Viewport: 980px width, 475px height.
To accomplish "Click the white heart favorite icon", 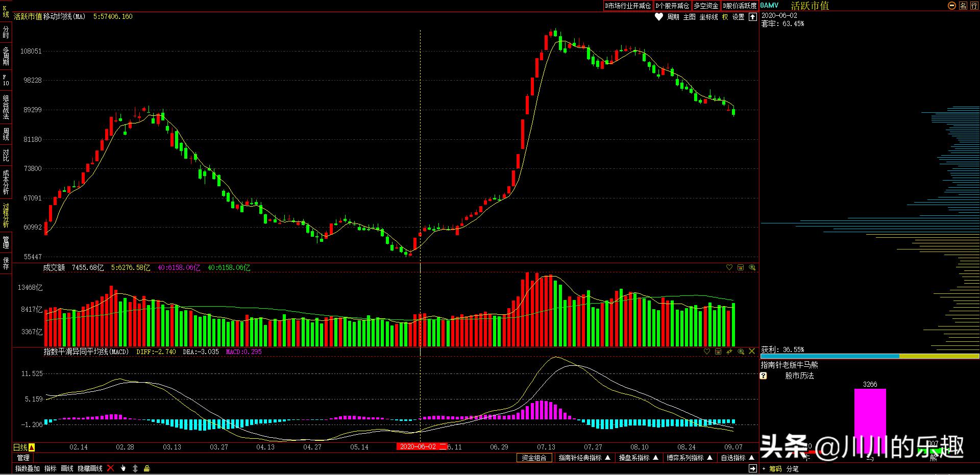I will 658,17.
